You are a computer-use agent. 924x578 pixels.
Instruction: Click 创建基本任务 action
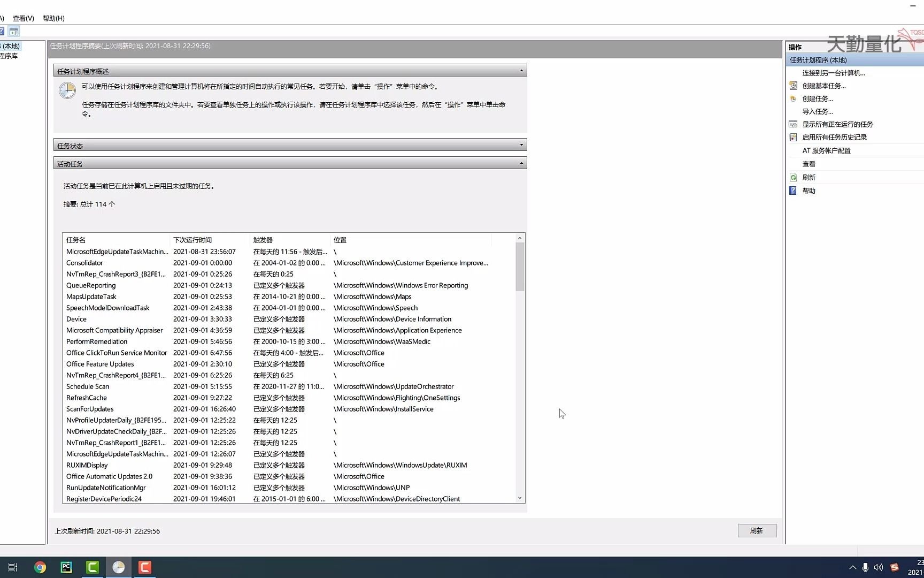coord(824,86)
